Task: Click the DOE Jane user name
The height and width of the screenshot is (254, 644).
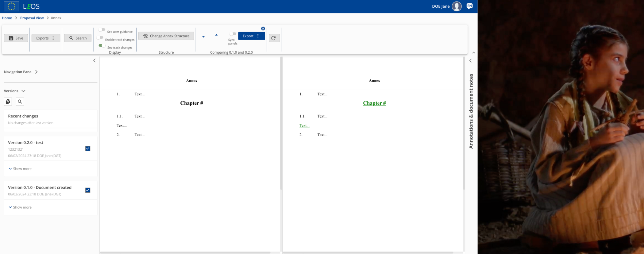Action: 441,6
